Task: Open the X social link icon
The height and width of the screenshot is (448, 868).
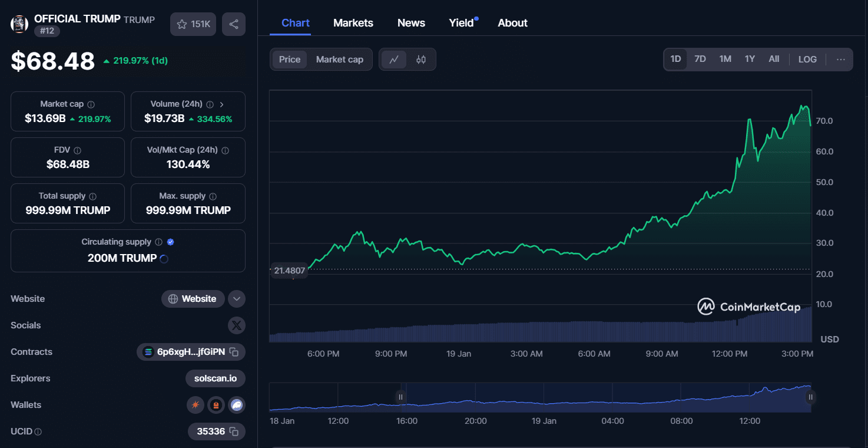Action: (237, 325)
